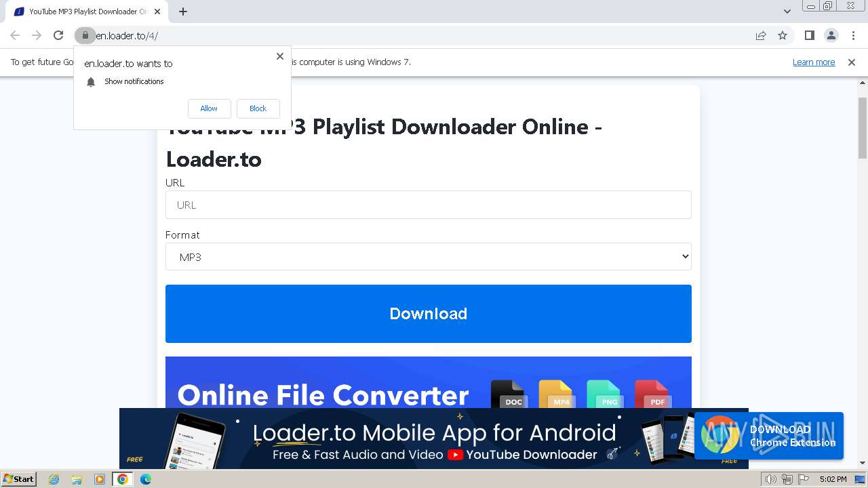Launch Internet Explorer from taskbar
This screenshot has height=488, width=868.
(54, 479)
